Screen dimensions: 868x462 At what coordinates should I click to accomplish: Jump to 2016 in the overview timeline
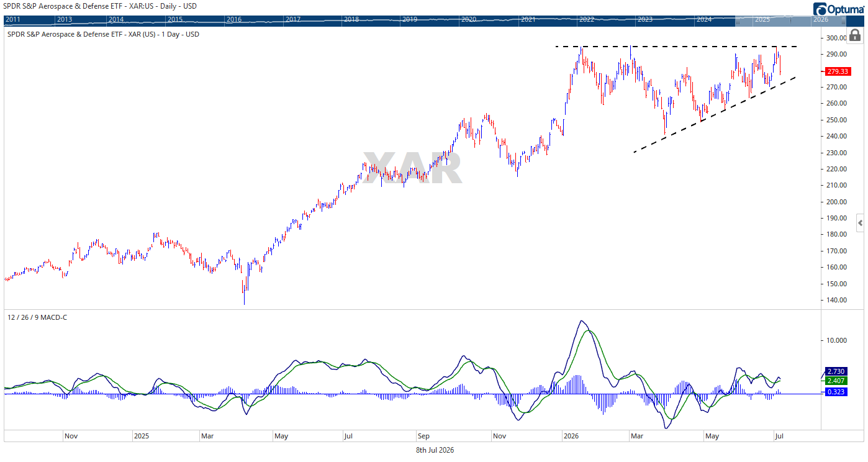coord(233,20)
